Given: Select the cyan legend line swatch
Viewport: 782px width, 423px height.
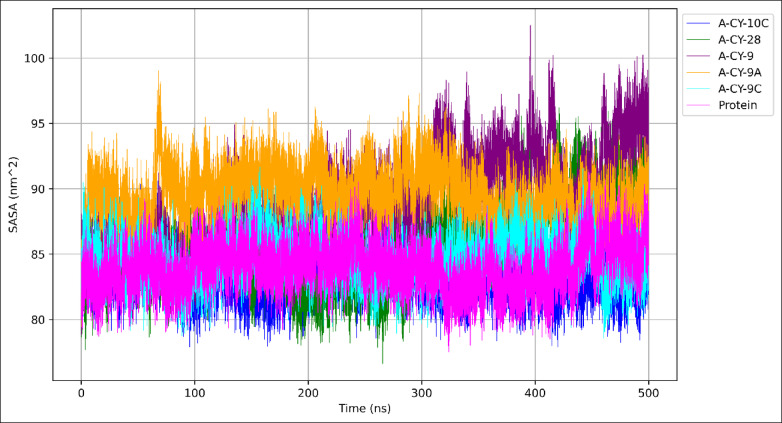Looking at the screenshot, I should tap(699, 90).
